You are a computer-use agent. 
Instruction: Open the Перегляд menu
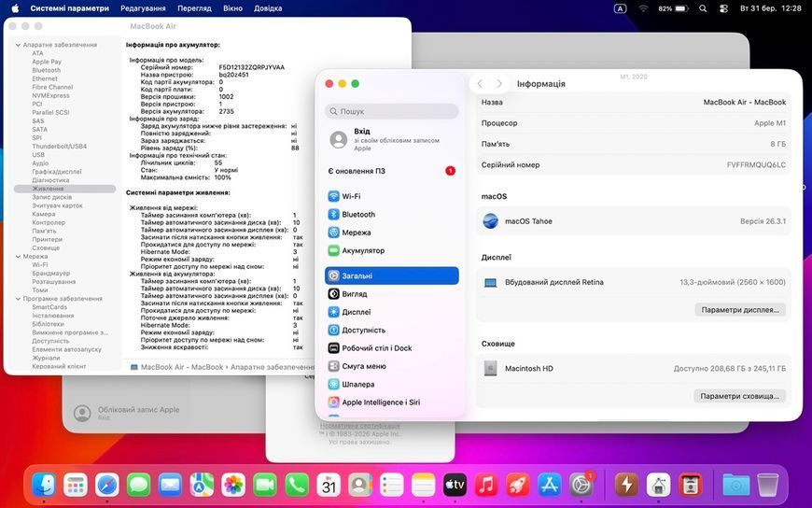click(x=194, y=8)
